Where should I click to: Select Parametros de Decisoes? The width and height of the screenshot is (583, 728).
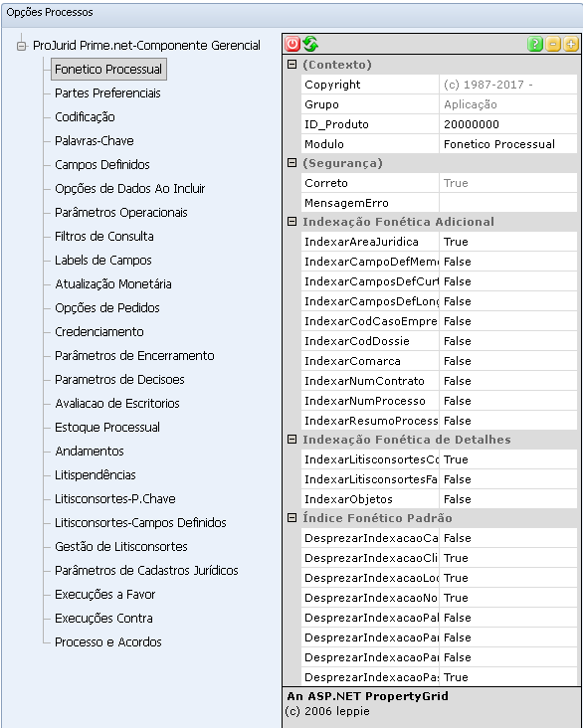tap(119, 379)
